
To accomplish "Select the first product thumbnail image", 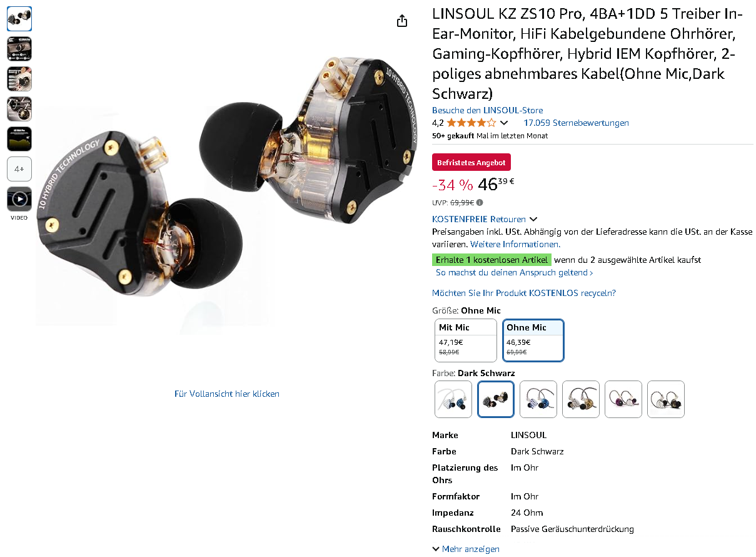I will 19,19.
